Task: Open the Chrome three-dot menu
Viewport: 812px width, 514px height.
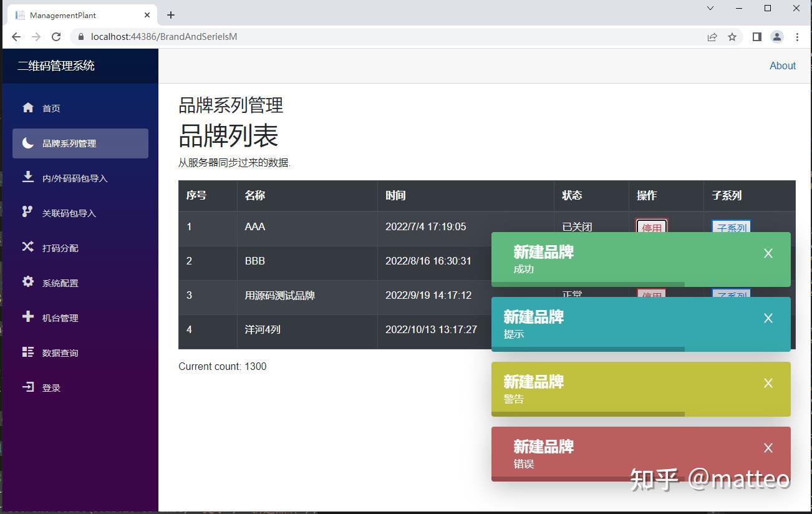Action: 797,37
